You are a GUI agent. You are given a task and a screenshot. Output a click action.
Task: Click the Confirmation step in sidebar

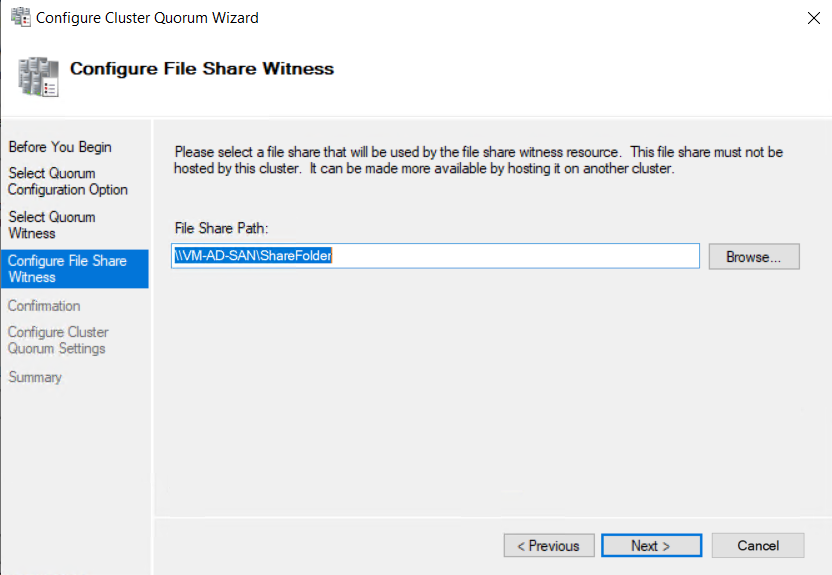click(x=44, y=306)
